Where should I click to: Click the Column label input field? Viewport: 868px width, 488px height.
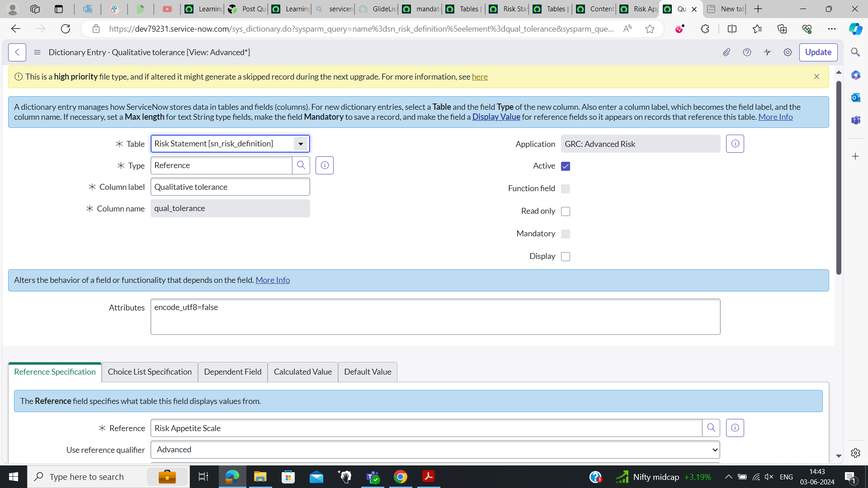tap(230, 187)
